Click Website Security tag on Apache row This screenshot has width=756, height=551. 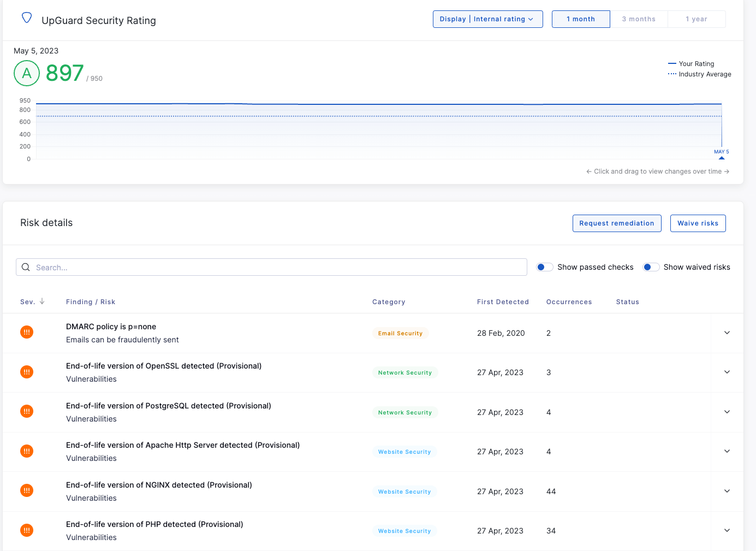point(404,452)
